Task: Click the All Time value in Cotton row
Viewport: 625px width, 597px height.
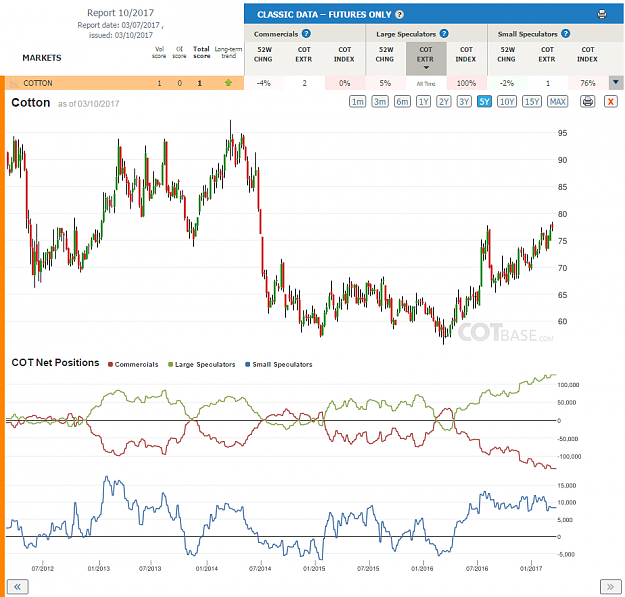Action: (426, 84)
